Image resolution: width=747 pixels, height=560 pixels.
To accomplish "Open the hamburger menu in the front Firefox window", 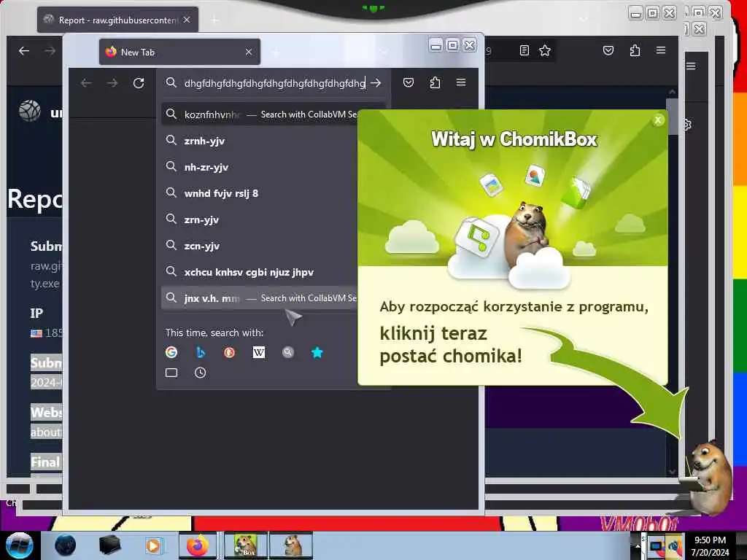I will [x=461, y=82].
